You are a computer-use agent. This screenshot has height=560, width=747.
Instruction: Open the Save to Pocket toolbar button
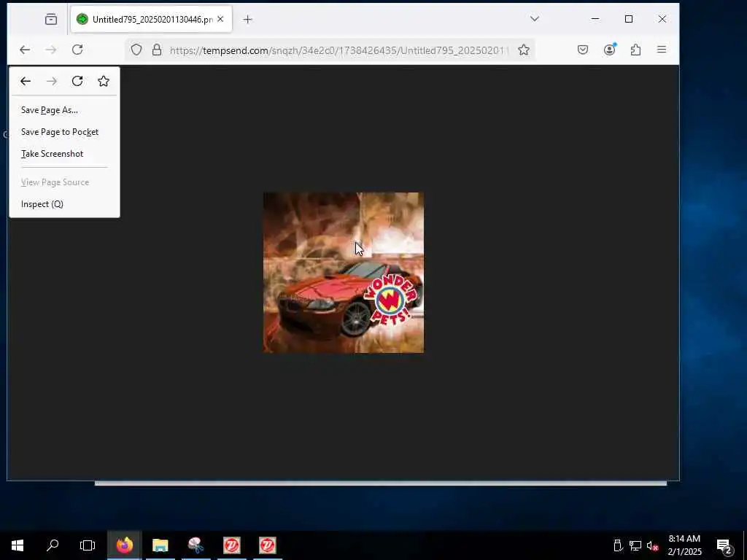583,50
